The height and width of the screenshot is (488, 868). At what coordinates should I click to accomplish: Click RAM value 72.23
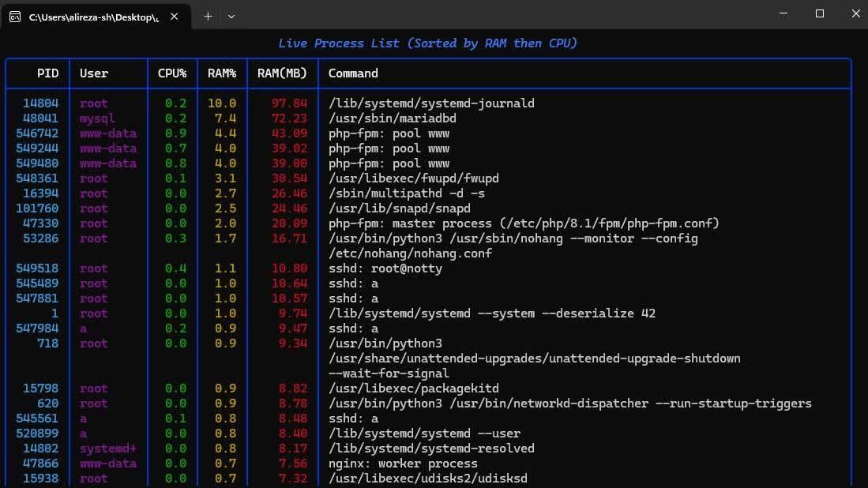(x=289, y=118)
